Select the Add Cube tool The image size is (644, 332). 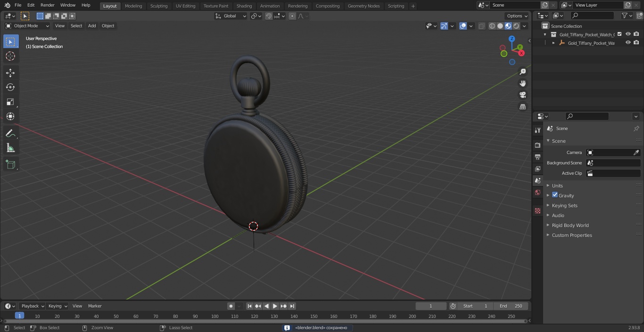(10, 164)
